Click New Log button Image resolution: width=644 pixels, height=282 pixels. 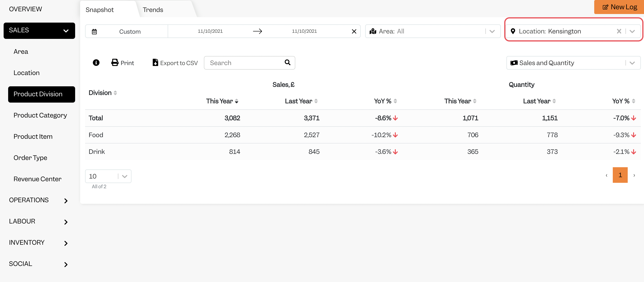pos(619,7)
